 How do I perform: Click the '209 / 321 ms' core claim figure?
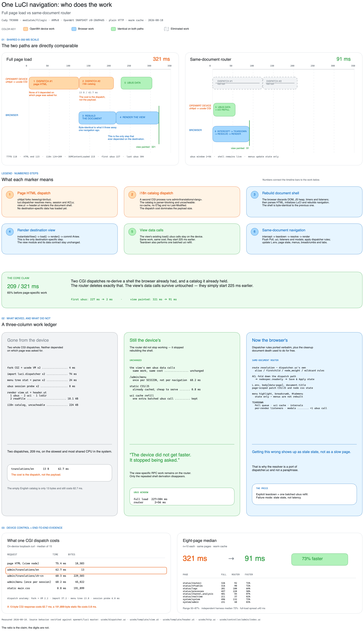(23, 286)
